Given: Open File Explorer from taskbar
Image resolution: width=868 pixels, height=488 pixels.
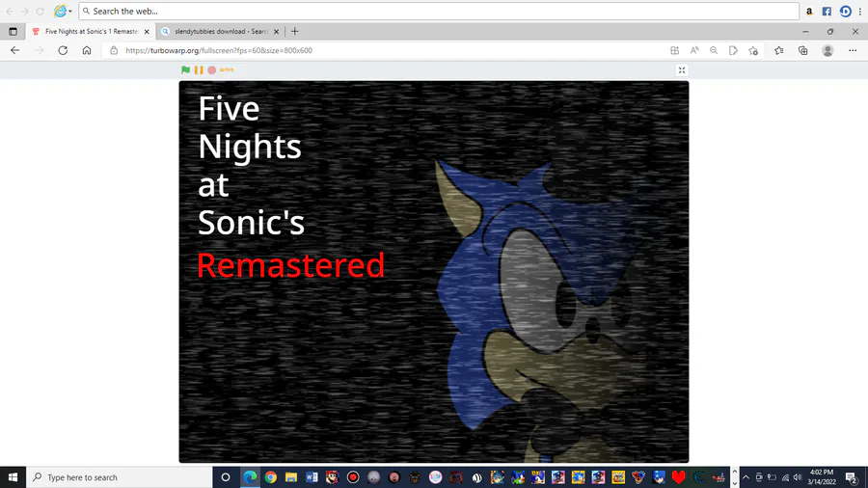Looking at the screenshot, I should point(291,477).
